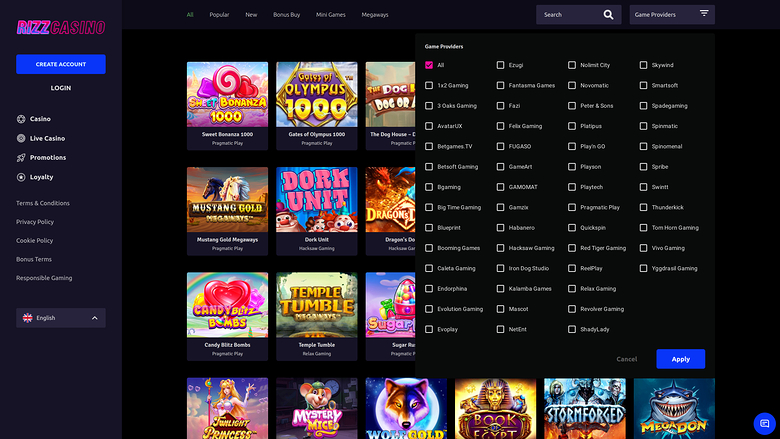The width and height of the screenshot is (780, 439).
Task: Select the All games tab
Action: [190, 15]
